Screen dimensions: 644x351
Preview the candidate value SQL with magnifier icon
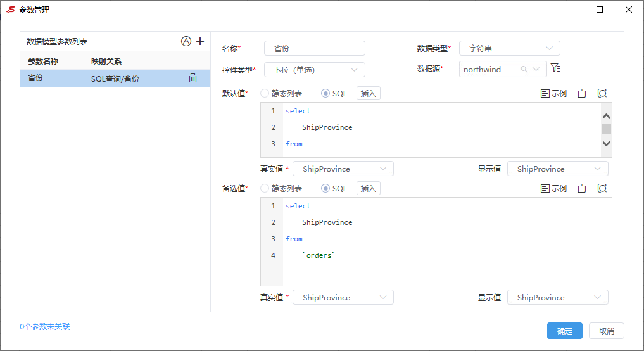(602, 188)
